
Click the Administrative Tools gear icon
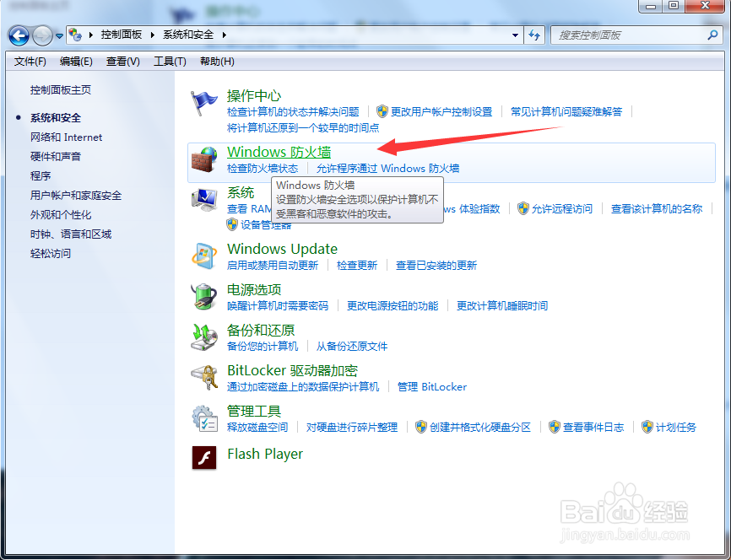[x=204, y=418]
